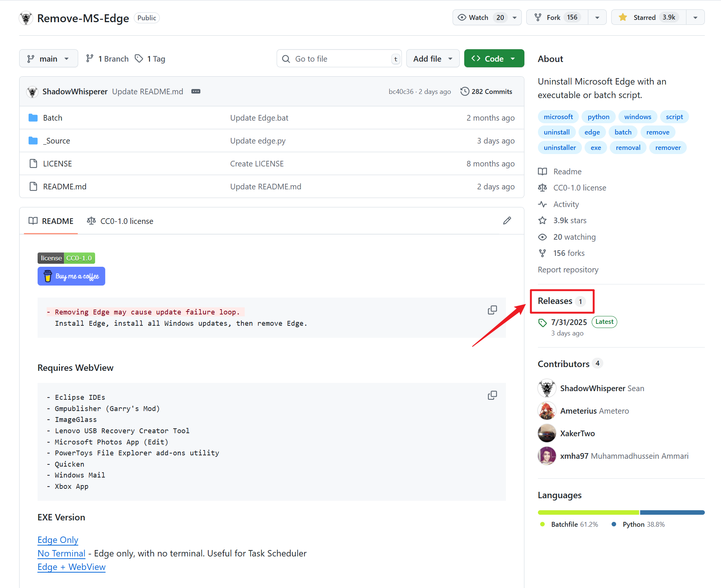Viewport: 721px width, 588px height.
Task: Open the 1 Tag link
Action: tap(150, 59)
